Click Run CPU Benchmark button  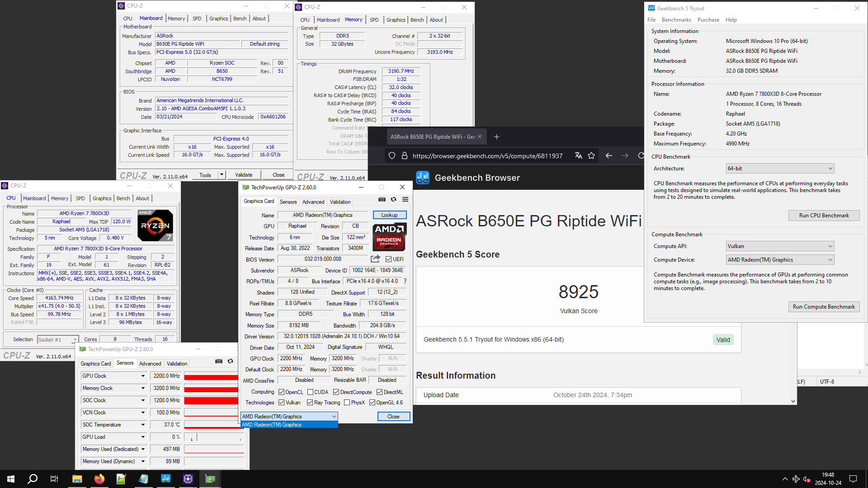point(824,216)
